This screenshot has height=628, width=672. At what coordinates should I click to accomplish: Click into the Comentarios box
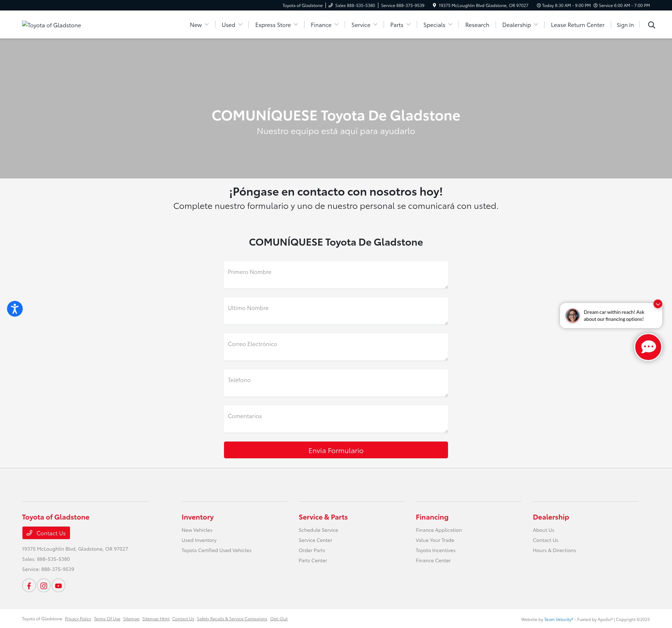pos(336,419)
